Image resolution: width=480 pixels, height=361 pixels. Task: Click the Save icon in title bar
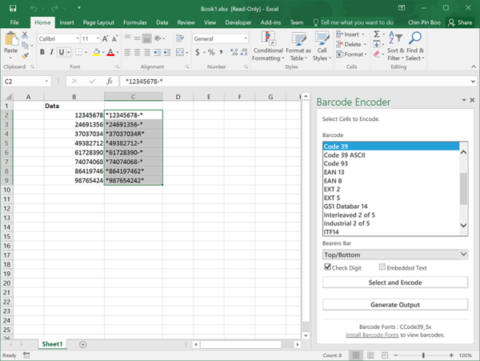point(13,8)
